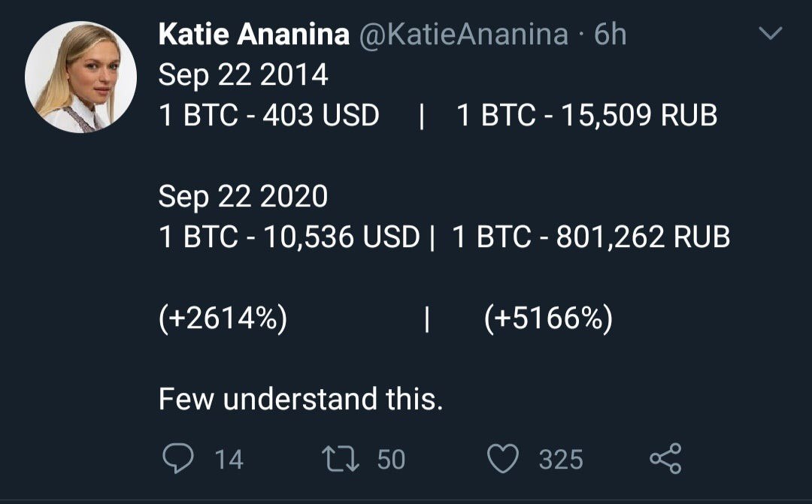The height and width of the screenshot is (504, 812).
Task: Click the '(+5166%)' percentage text
Action: pyautogui.click(x=548, y=319)
